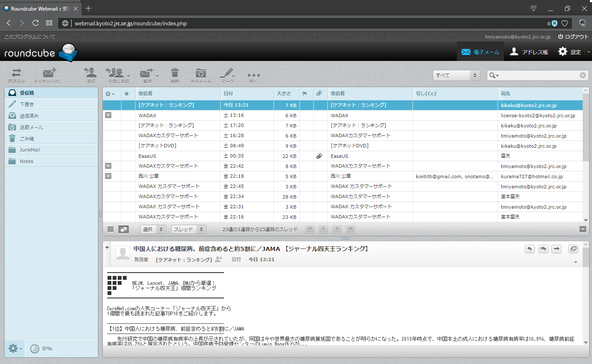Select the 送信済み sent folder
Screen dimensions: 592x364
(51, 116)
